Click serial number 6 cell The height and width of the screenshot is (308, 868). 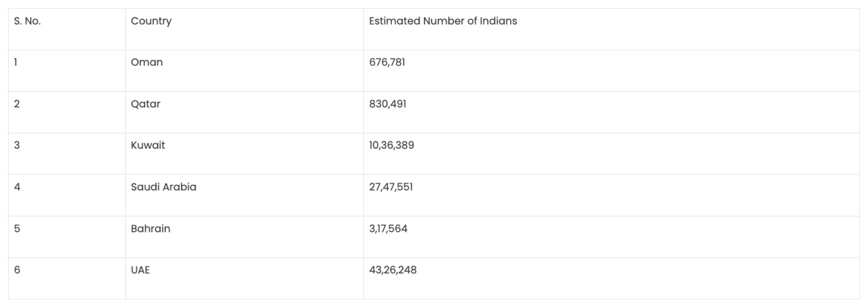[x=17, y=270]
